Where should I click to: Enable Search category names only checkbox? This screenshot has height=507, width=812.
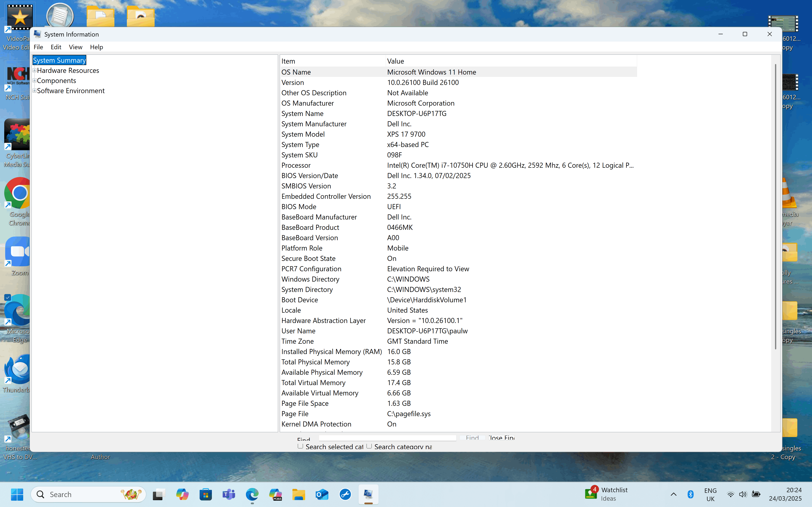pyautogui.click(x=369, y=446)
